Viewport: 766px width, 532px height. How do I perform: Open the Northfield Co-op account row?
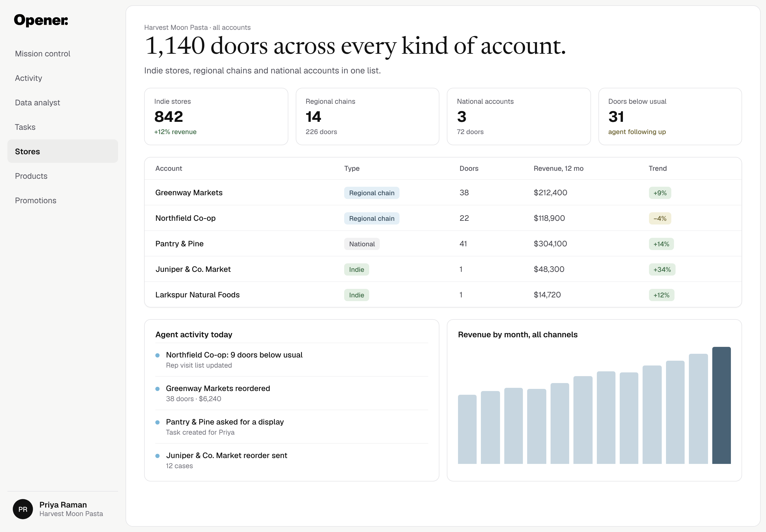pyautogui.click(x=443, y=218)
